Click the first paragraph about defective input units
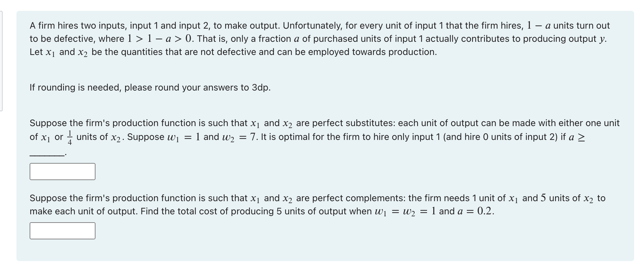This screenshot has height=268, width=644. click(x=296, y=39)
